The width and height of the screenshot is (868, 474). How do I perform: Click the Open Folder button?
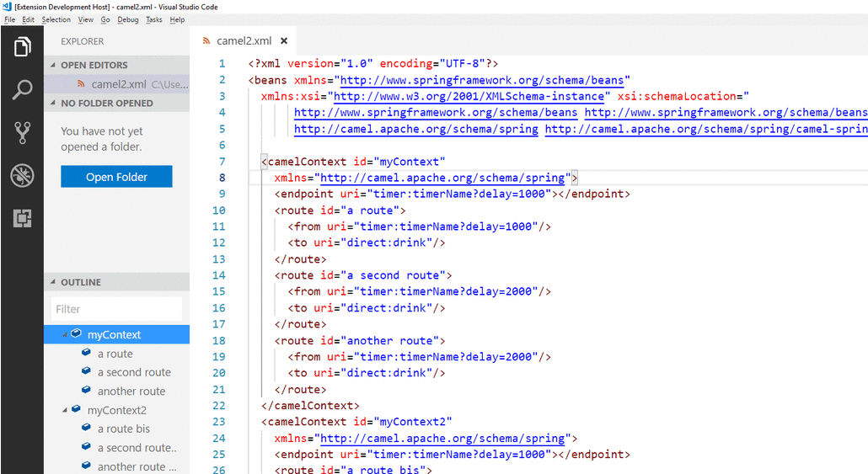(116, 177)
